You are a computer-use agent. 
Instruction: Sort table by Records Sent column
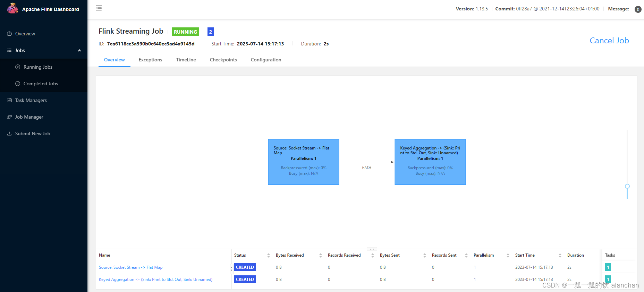tap(466, 255)
